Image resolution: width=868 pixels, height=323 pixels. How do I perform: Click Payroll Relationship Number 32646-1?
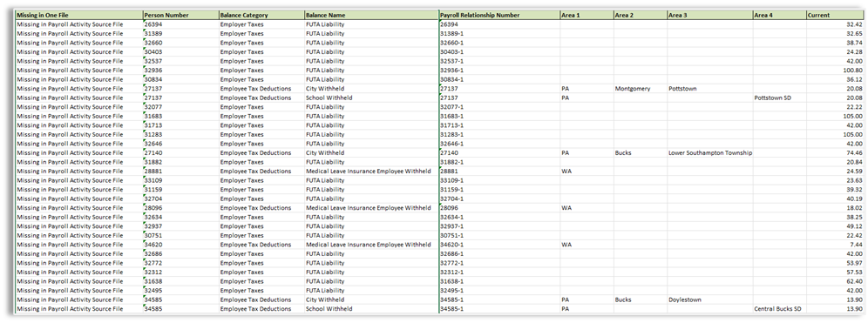pos(498,144)
